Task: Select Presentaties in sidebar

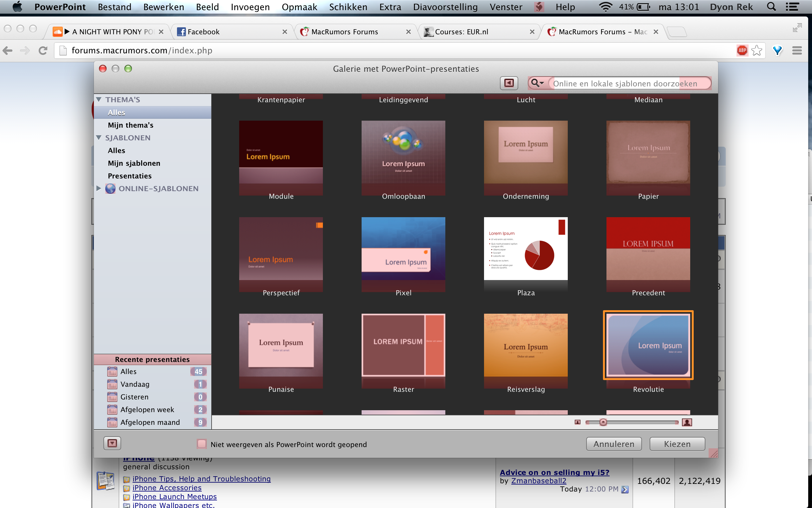Action: [x=129, y=176]
